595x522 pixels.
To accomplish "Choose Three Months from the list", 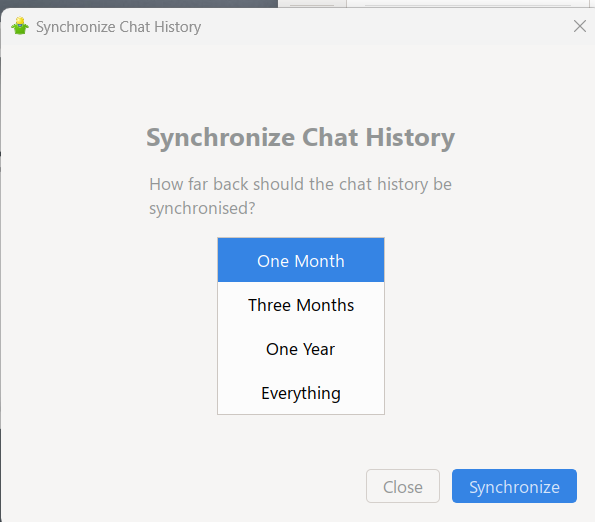I will [x=301, y=305].
